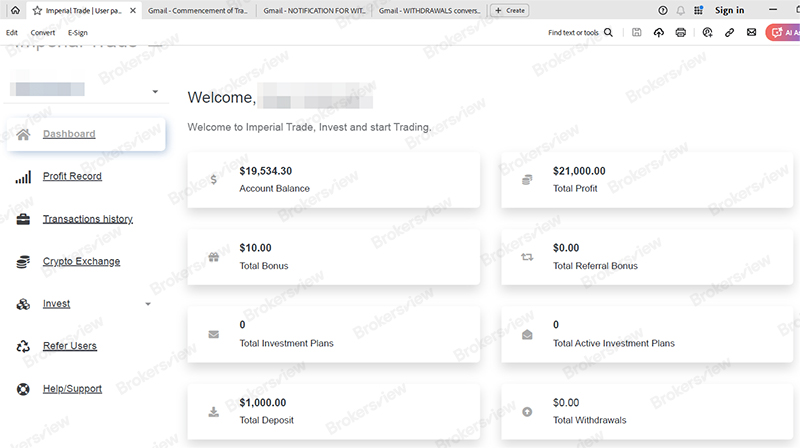Image resolution: width=800 pixels, height=448 pixels.
Task: Open the Dashboard link
Action: click(69, 134)
